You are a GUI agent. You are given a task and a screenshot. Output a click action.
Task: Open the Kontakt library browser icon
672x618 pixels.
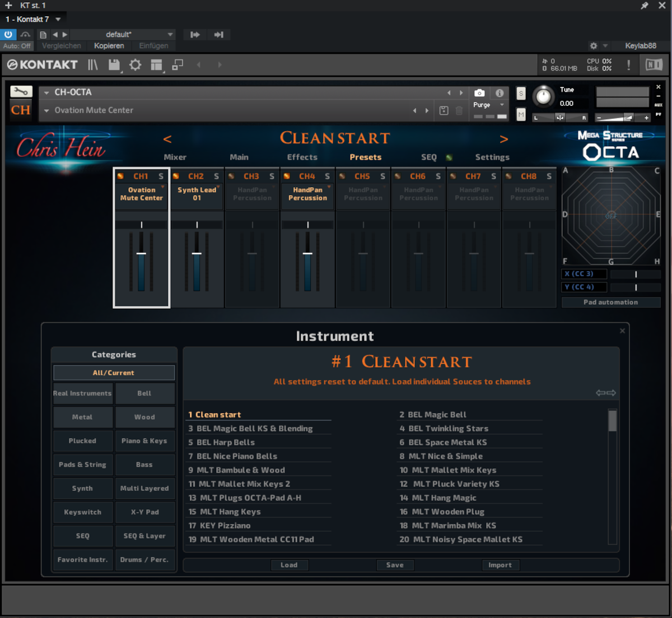(x=93, y=65)
